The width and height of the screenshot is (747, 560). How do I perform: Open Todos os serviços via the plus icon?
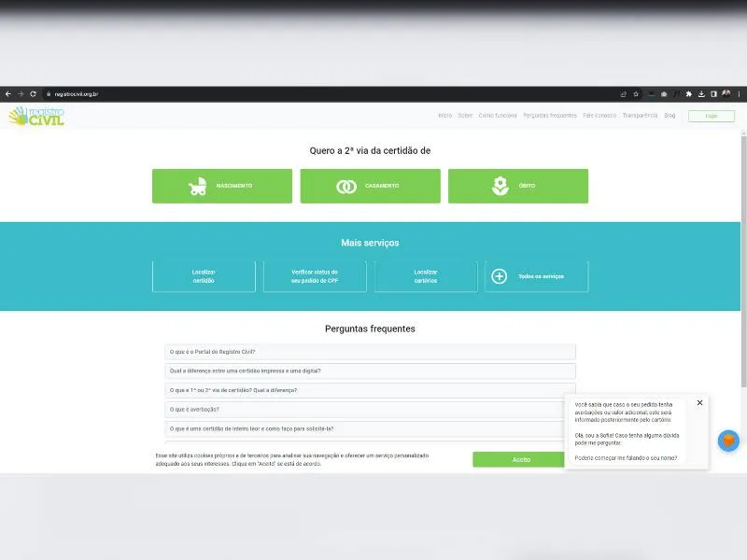[x=500, y=275]
